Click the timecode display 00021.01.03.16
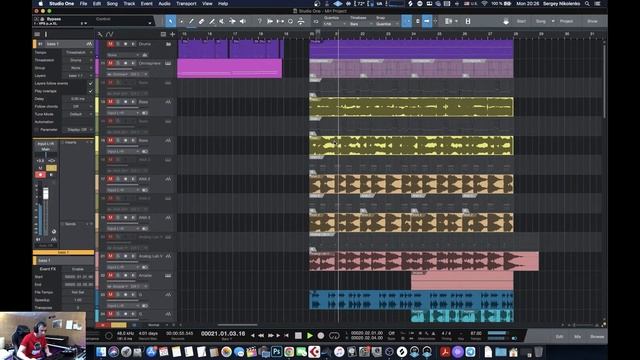 [x=223, y=334]
